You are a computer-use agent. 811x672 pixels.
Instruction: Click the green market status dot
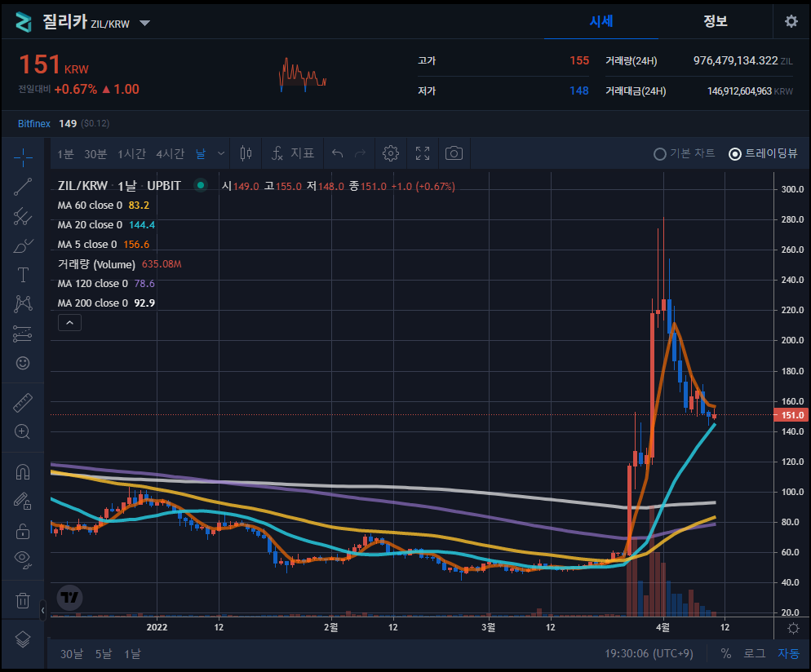[201, 185]
